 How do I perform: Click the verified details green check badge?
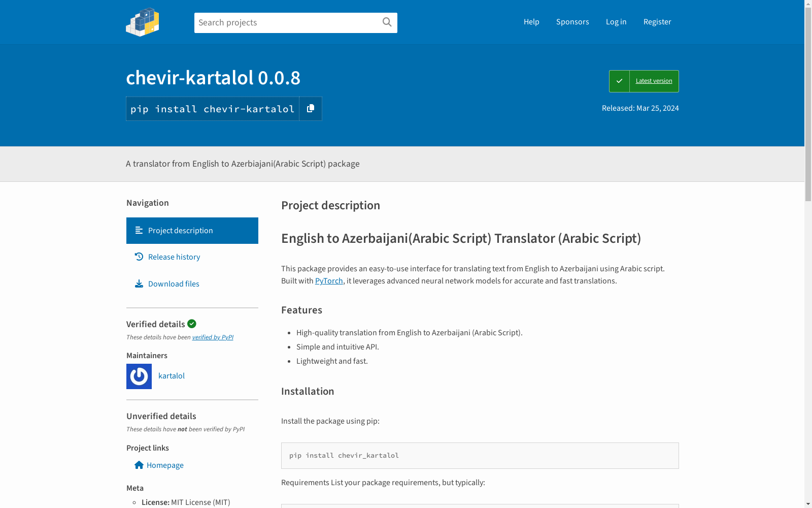(x=192, y=324)
